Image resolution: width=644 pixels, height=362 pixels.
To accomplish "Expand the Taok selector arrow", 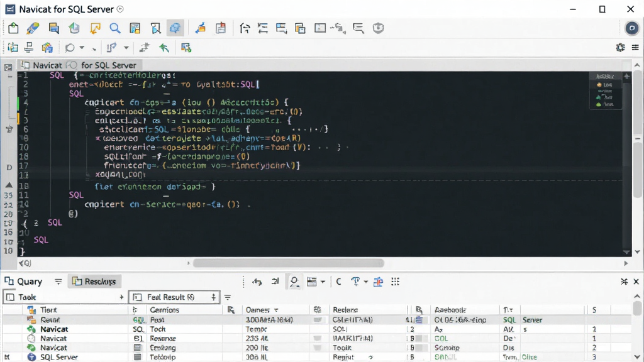I will pos(121,297).
